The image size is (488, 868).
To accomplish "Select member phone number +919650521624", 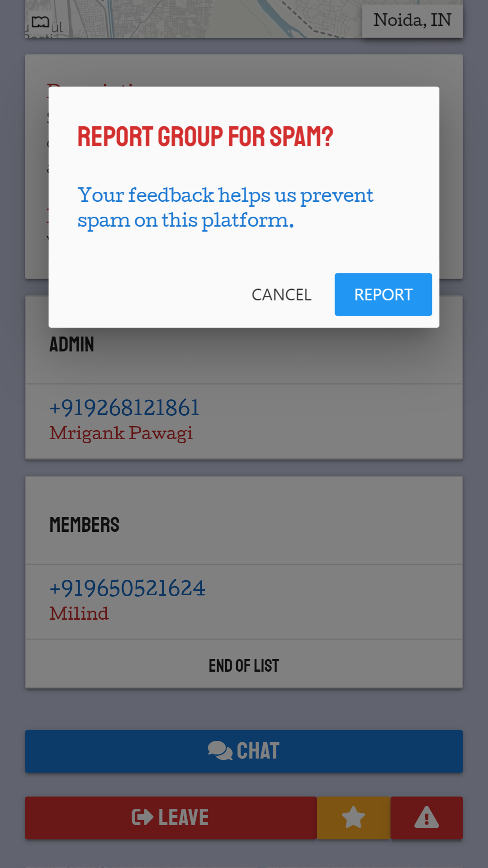I will coord(127,588).
